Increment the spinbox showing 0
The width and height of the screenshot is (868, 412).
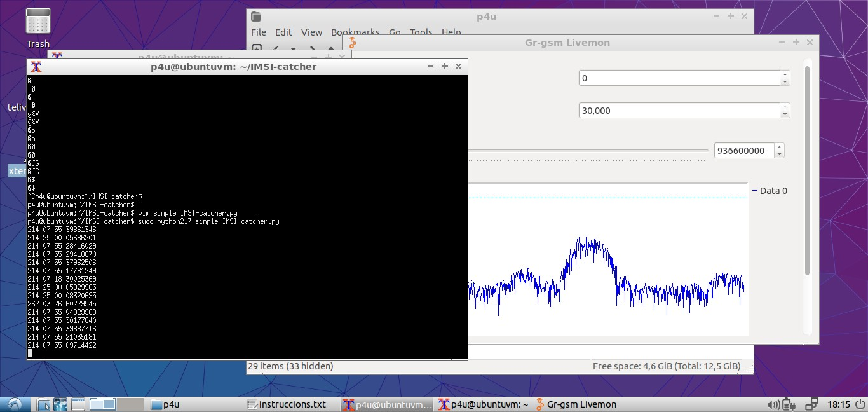pos(785,74)
